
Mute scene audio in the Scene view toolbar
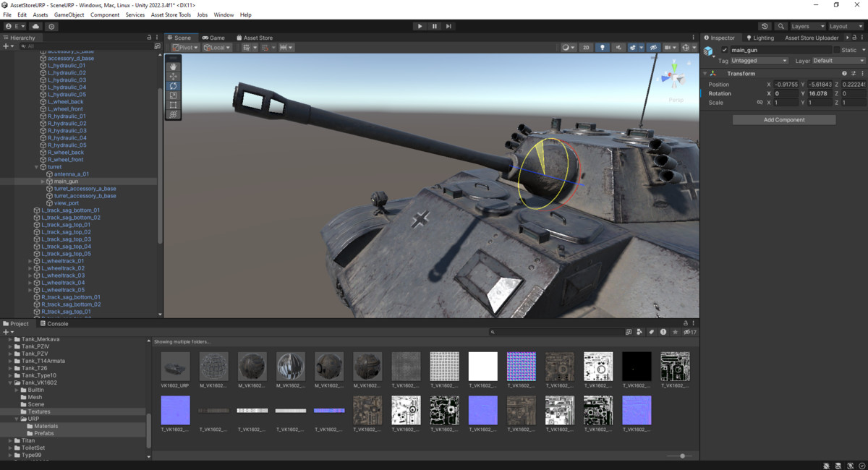[618, 47]
